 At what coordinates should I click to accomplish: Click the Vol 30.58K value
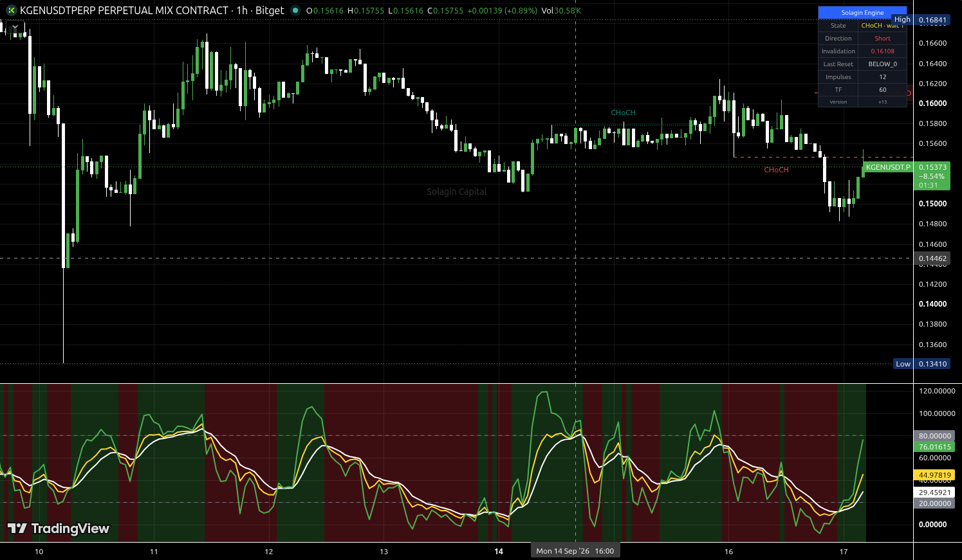point(562,11)
